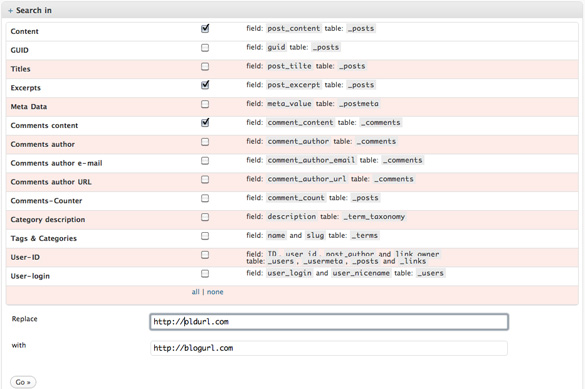Click the 'Excerpts' row label
585x389 pixels.
(26, 88)
